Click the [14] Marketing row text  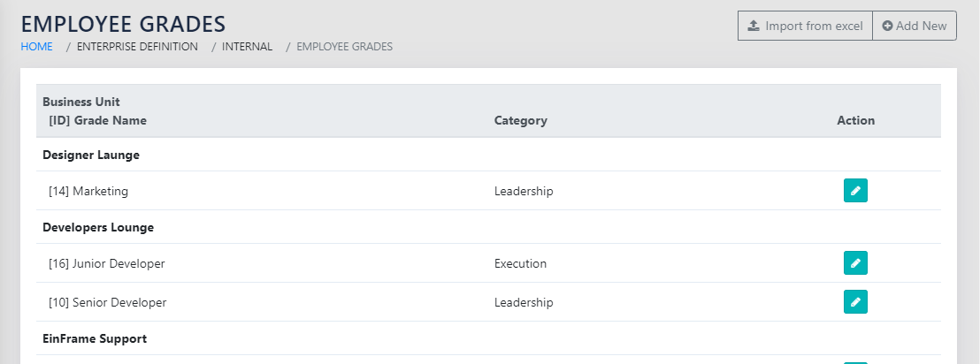88,191
